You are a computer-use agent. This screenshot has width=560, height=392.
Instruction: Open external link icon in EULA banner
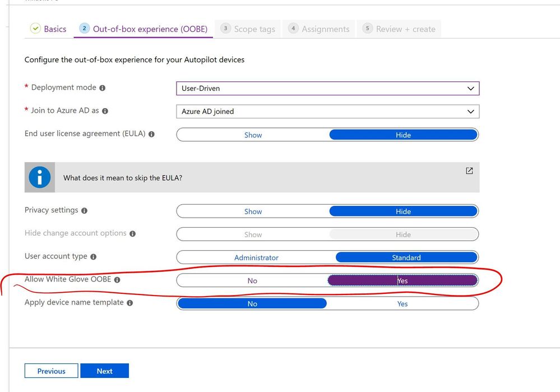coord(469,171)
